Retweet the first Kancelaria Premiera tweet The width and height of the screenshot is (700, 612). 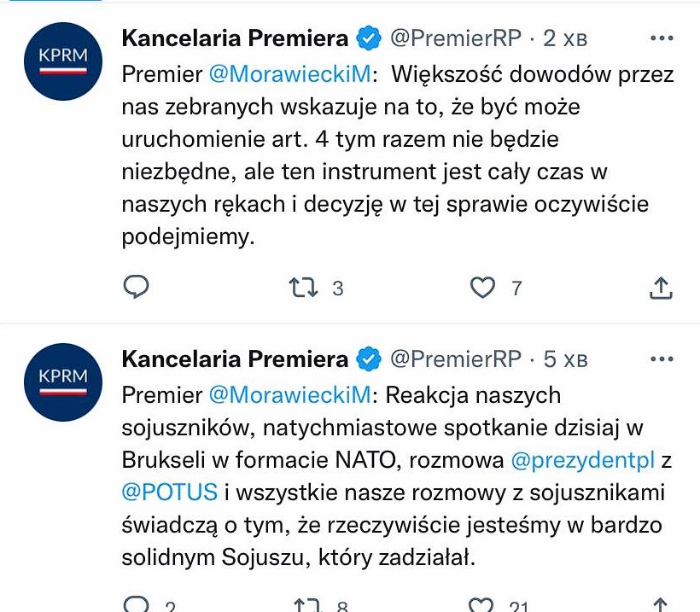tap(303, 288)
